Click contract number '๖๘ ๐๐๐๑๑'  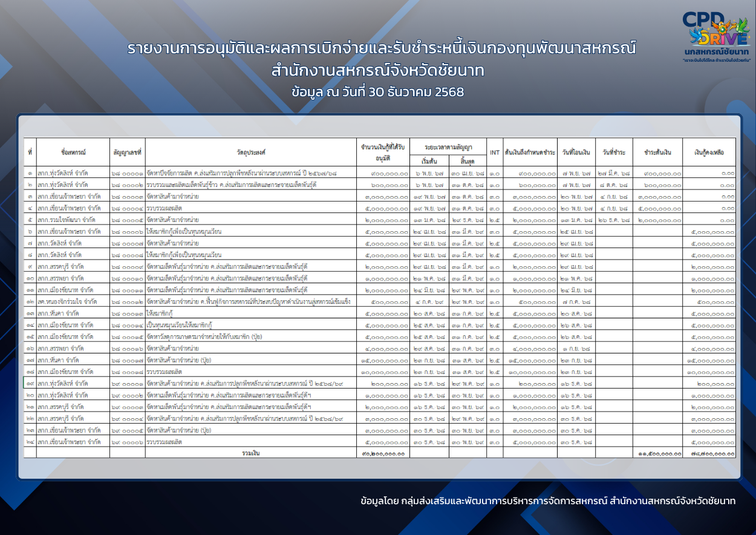(128, 290)
